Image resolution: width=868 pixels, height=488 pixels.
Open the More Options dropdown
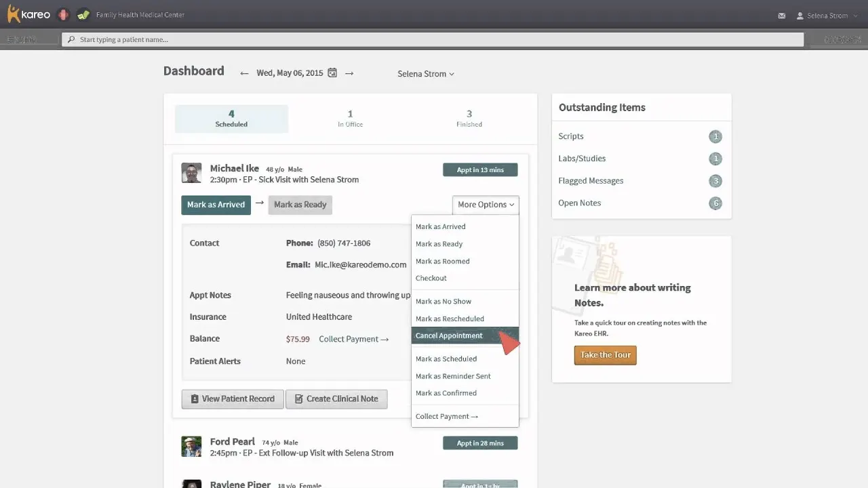[486, 205]
